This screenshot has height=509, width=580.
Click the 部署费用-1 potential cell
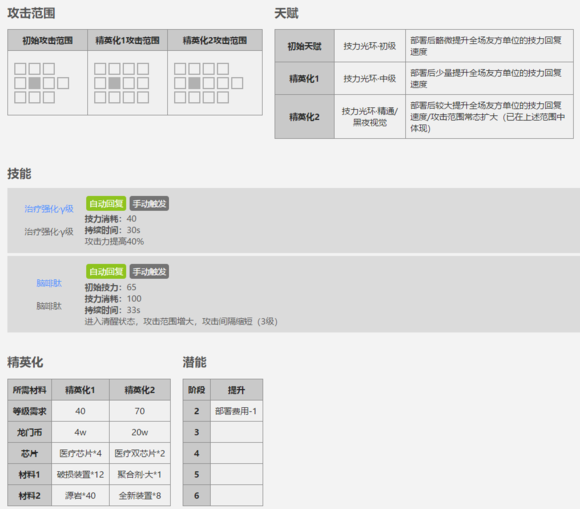(x=236, y=411)
